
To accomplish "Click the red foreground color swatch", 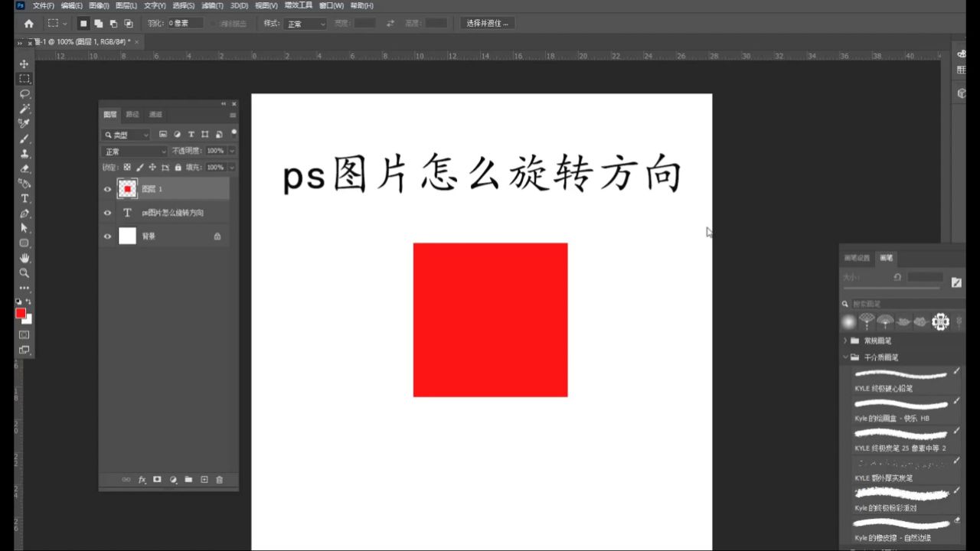I will [21, 314].
